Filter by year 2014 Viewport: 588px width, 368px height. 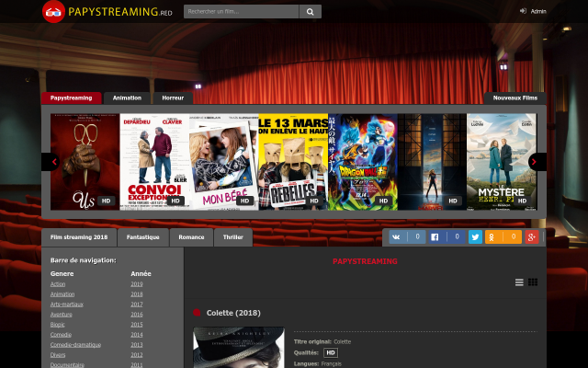[137, 335]
